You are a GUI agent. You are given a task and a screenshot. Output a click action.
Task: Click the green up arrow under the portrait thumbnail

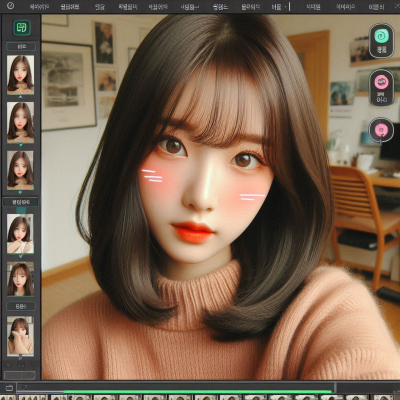click(21, 97)
